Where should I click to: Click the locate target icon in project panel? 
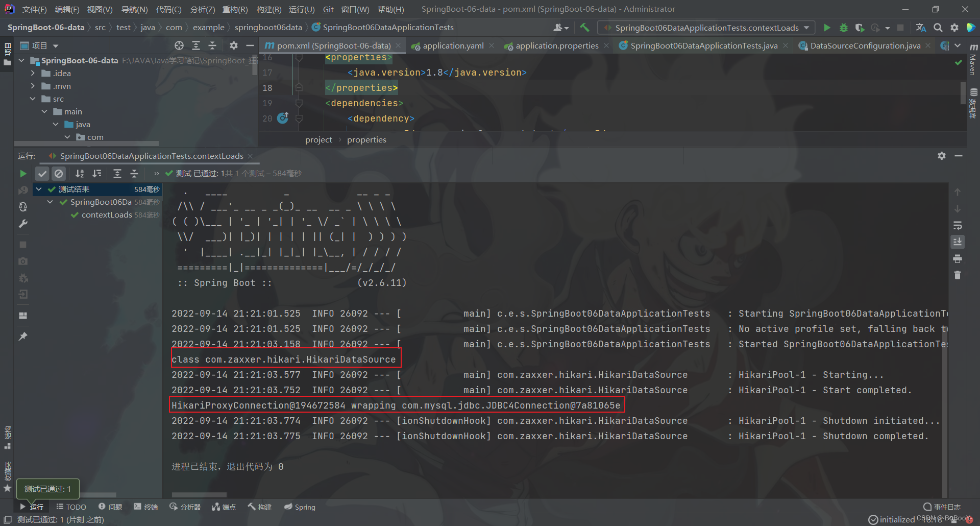coord(179,45)
